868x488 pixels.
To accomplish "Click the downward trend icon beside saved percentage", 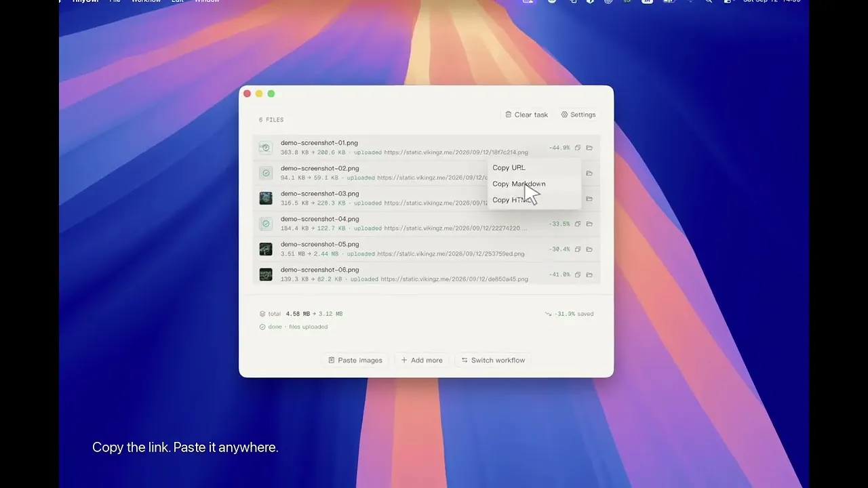I will (548, 314).
